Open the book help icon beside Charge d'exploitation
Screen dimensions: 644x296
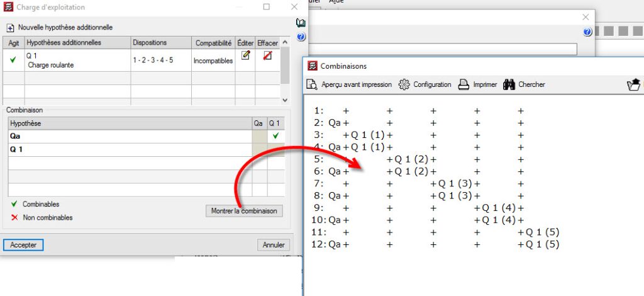(x=301, y=23)
